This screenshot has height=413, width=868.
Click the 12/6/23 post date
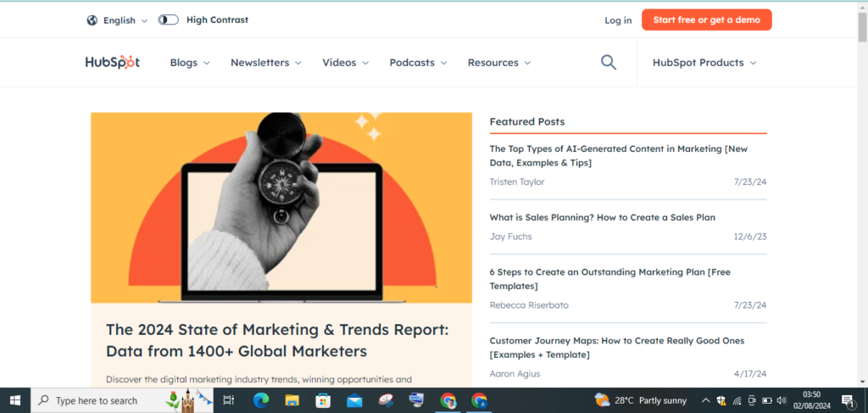[749, 237]
